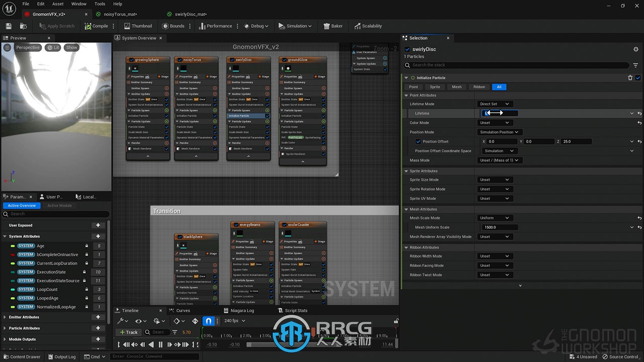Screen dimensions: 644x362
Task: Click the Perspective viewport button
Action: [x=28, y=48]
